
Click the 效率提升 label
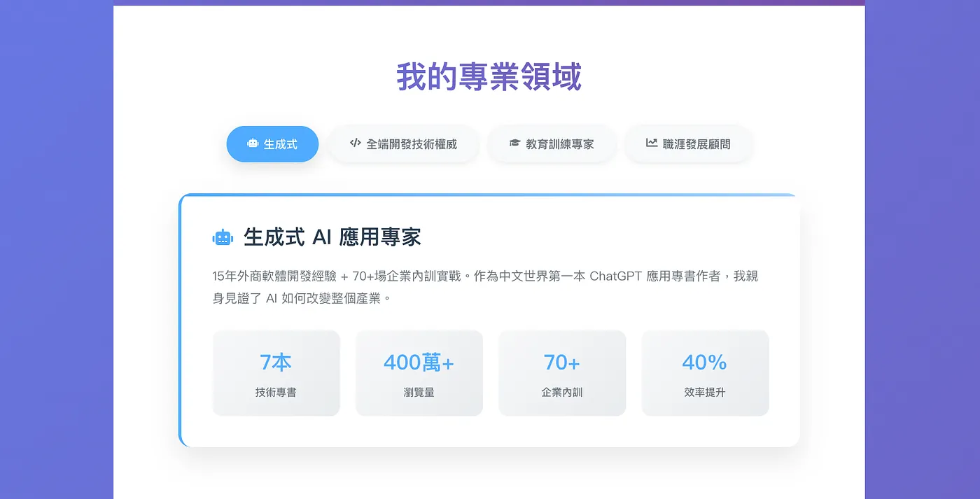[705, 393]
